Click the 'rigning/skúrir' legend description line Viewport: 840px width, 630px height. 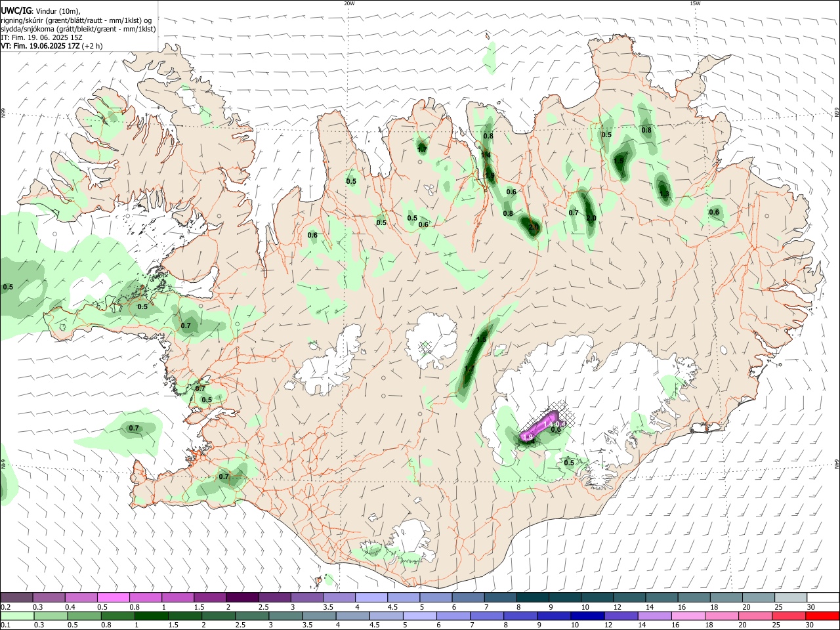pos(76,20)
